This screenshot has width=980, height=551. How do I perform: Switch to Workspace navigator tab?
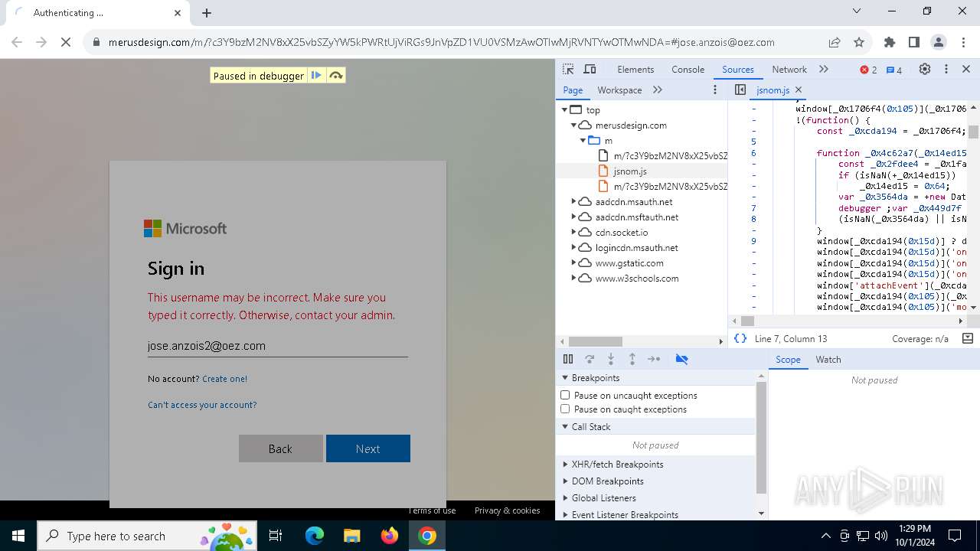click(x=619, y=90)
